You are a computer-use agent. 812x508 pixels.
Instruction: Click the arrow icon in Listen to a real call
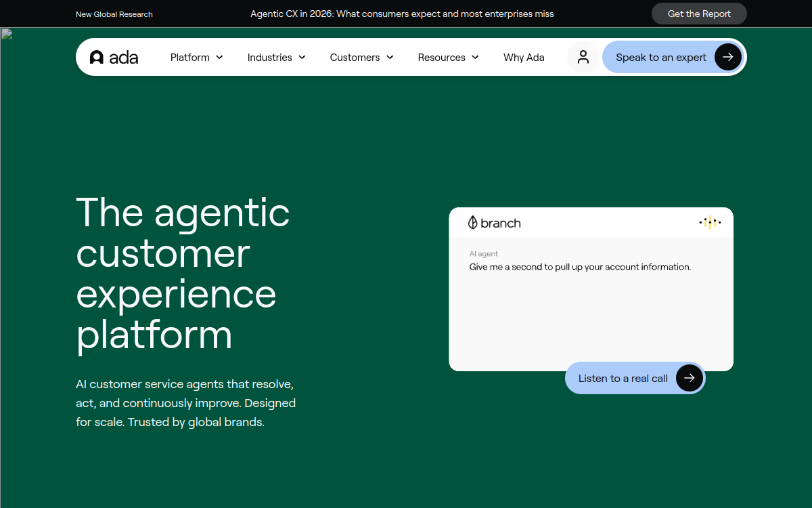[689, 378]
